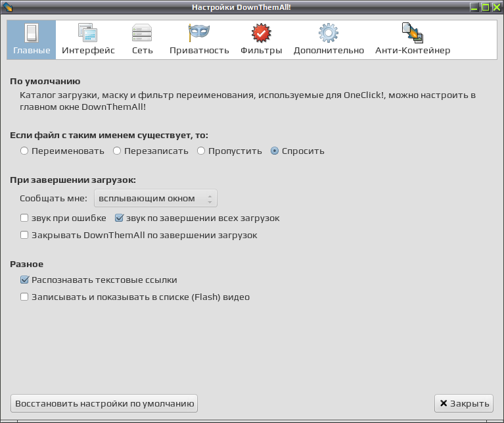Open the Сообщать мне dropdown list
This screenshot has width=504, height=423.
click(156, 198)
